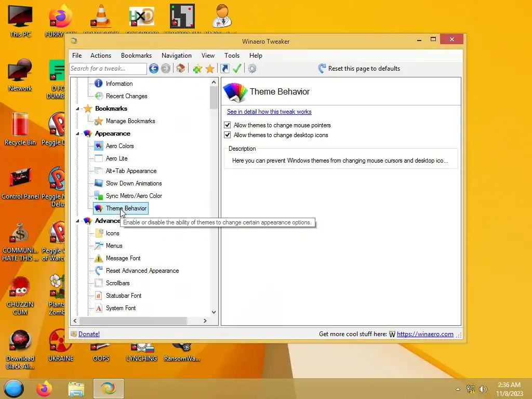Click the tree horizontal scroll-right arrow

click(205, 321)
